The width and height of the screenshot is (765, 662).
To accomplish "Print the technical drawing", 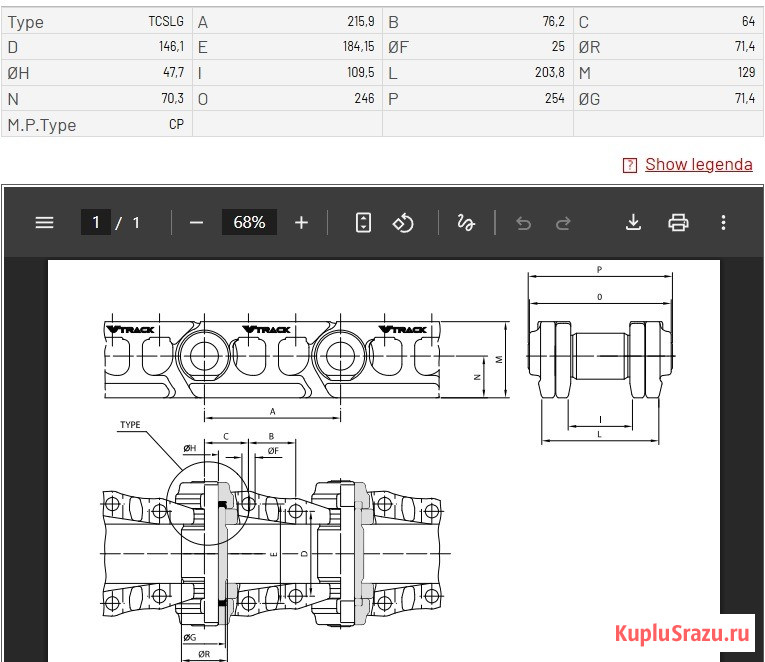I will pos(679,222).
